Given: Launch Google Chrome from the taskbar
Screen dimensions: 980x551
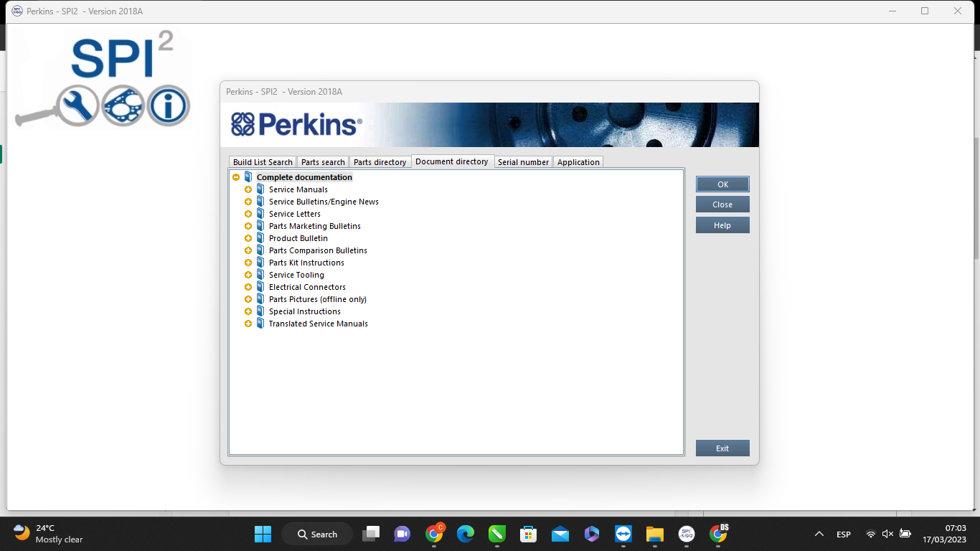Looking at the screenshot, I should 433,534.
